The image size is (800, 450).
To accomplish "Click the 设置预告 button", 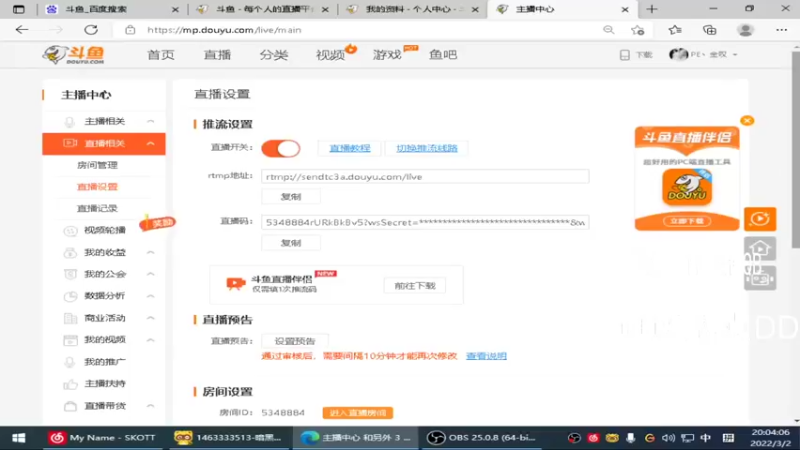I will point(295,341).
